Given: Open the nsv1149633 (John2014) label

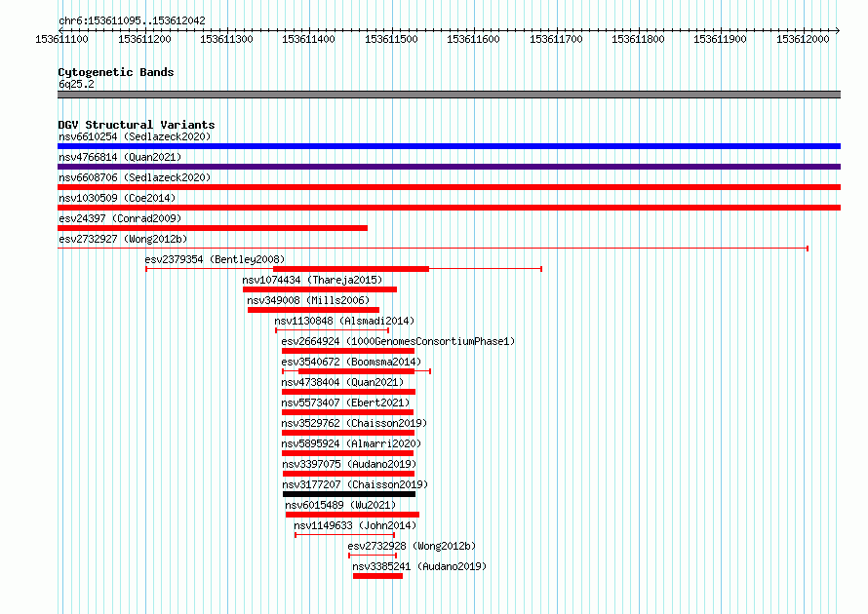Looking at the screenshot, I should pos(355,525).
